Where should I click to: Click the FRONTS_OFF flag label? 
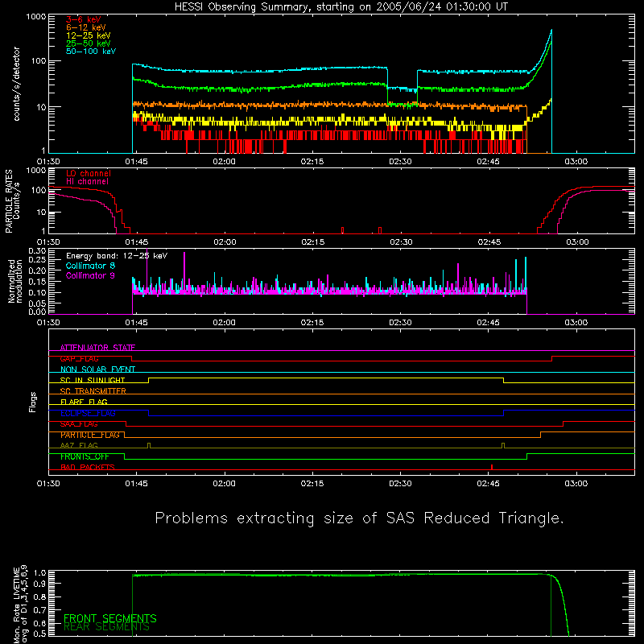click(85, 456)
